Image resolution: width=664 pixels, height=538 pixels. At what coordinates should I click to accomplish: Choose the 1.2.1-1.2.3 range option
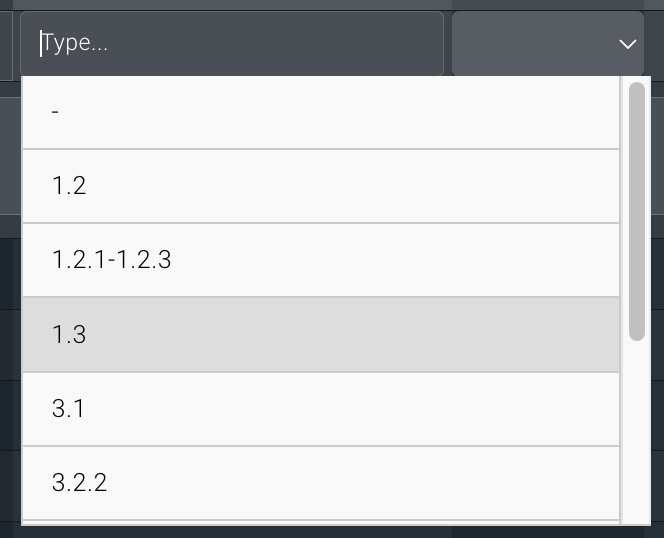(320, 260)
